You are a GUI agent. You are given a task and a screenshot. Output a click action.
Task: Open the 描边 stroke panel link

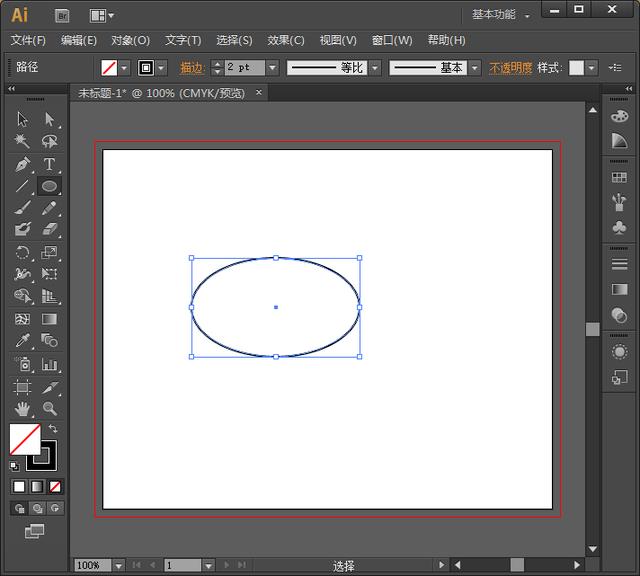[x=191, y=68]
